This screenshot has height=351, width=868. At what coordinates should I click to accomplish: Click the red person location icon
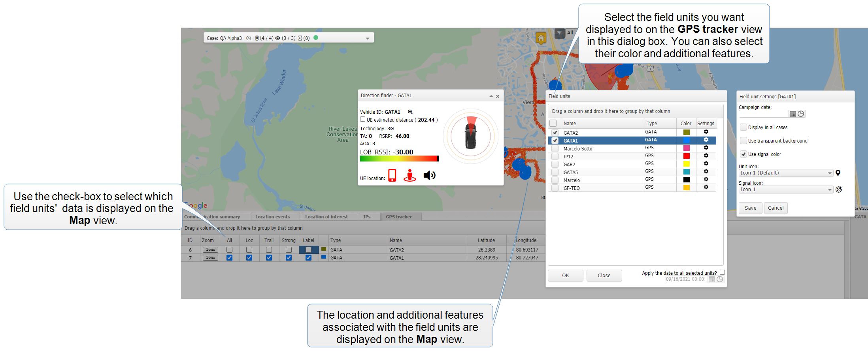tap(410, 175)
